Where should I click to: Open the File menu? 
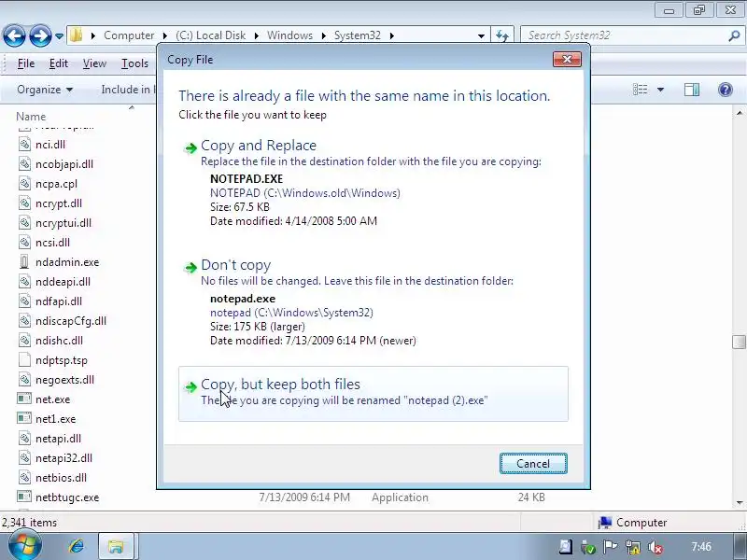pos(26,63)
